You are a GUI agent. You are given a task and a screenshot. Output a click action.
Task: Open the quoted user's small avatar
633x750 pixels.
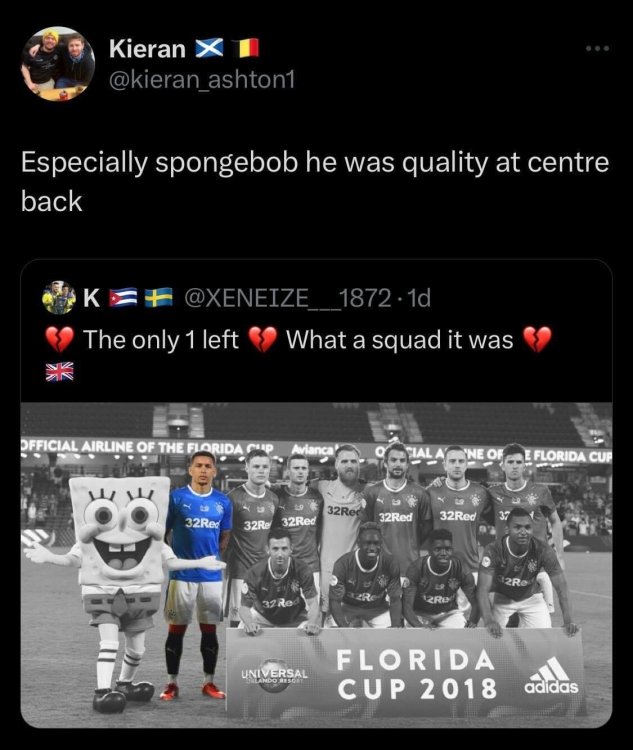coord(59,298)
